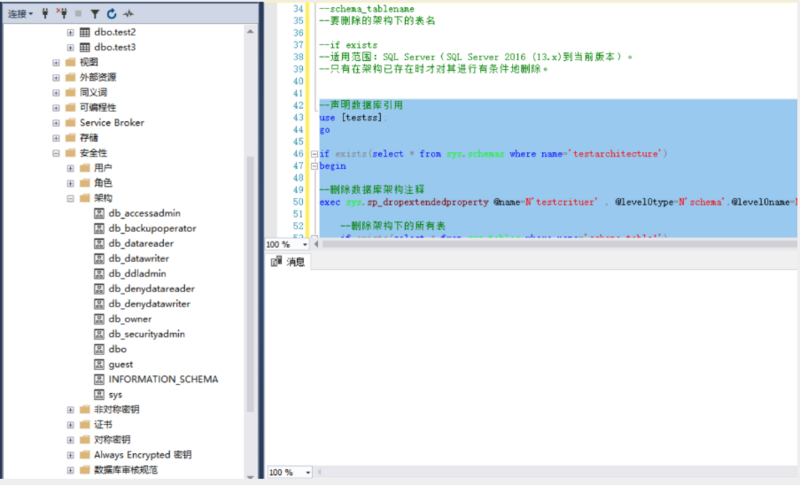This screenshot has width=800, height=485.
Task: Expand the 数据库审核规范 folder
Action: 70,470
